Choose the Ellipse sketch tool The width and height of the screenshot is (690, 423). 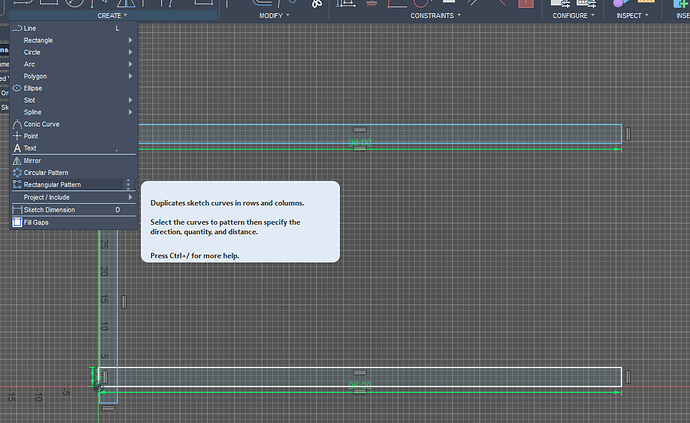tap(33, 88)
